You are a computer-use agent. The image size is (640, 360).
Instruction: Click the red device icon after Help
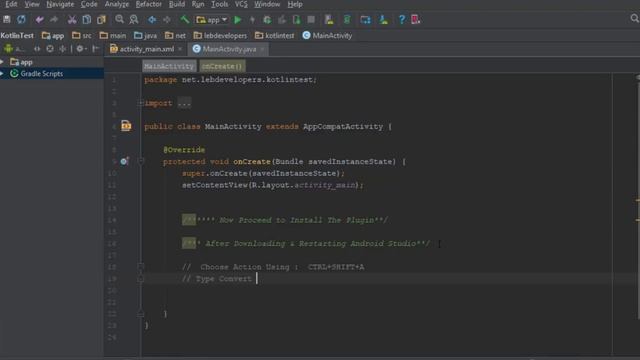(416, 19)
